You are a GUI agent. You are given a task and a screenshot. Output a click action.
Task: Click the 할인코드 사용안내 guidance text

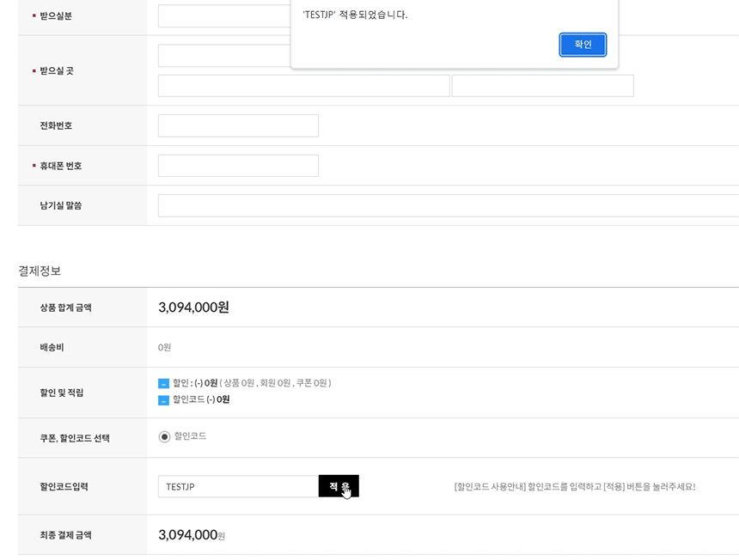574,487
